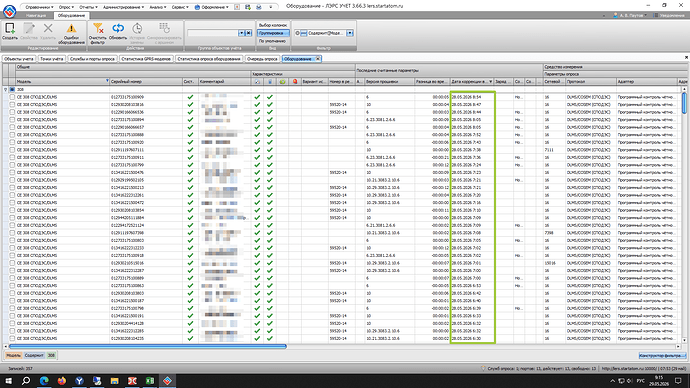Click По умолчанию view button

coord(272,41)
